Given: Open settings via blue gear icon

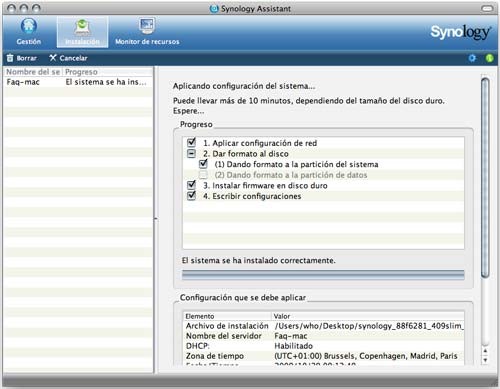Looking at the screenshot, I should pyautogui.click(x=472, y=58).
